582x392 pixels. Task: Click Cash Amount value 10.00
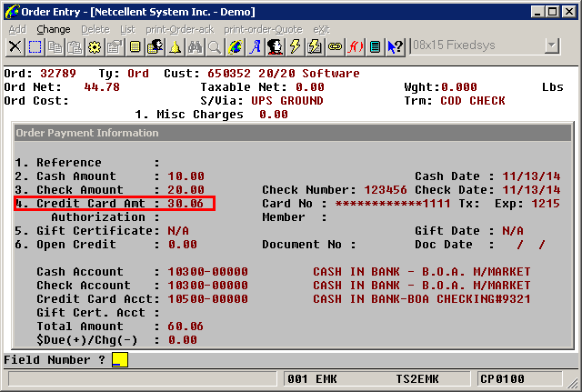186,176
